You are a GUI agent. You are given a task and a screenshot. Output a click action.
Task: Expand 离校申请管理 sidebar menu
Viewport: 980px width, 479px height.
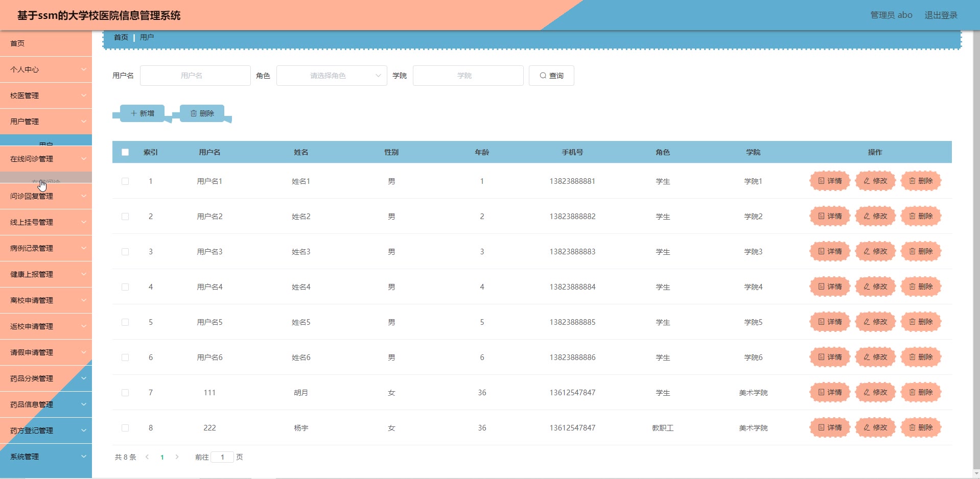pos(46,300)
